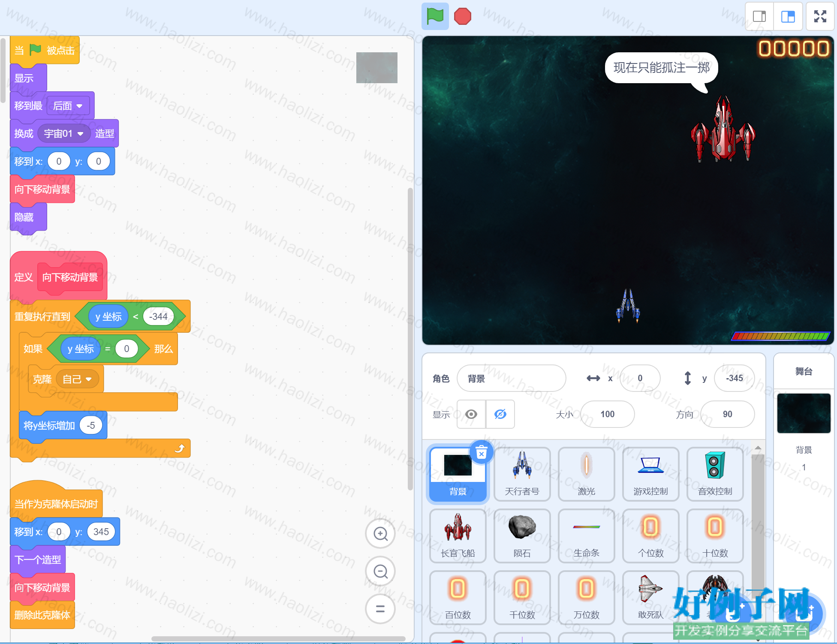Screen dimensions: 837x644
Task: Click the 舞台 stage panel header
Action: tap(804, 371)
